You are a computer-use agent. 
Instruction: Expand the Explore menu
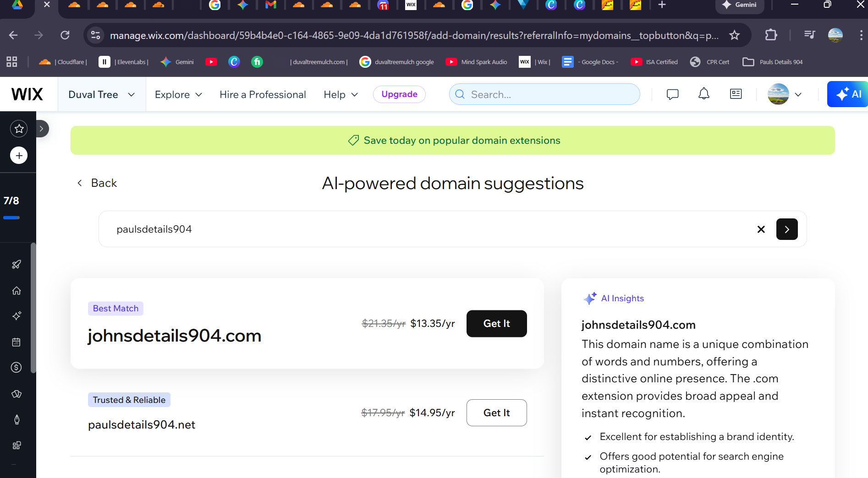click(x=178, y=94)
